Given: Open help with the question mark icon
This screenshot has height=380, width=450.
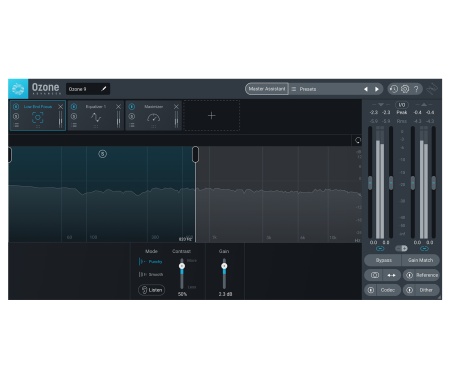Looking at the screenshot, I should tap(416, 89).
